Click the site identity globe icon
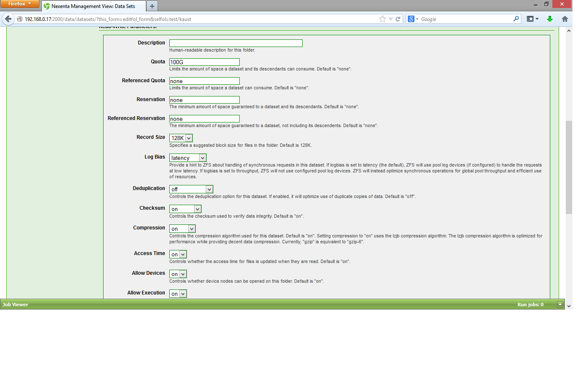The height and width of the screenshot is (375, 588). [x=20, y=19]
